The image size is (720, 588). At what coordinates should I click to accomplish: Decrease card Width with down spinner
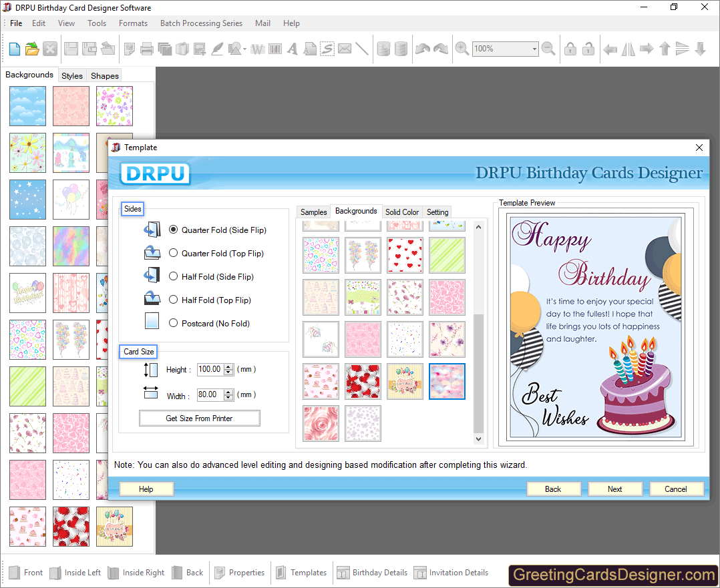point(228,398)
